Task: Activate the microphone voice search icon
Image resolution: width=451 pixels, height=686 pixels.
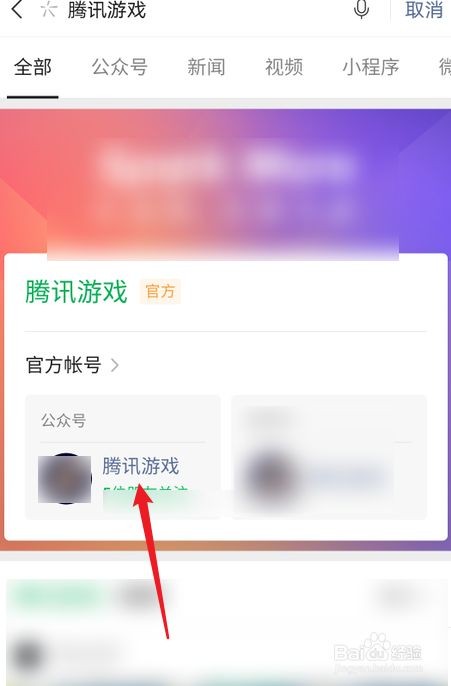Action: pyautogui.click(x=361, y=9)
